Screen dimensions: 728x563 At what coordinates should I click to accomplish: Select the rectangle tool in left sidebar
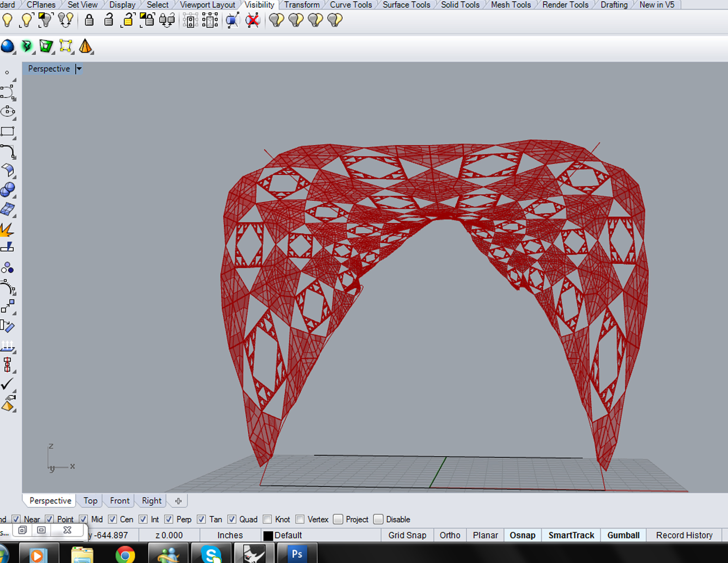coord(7,131)
